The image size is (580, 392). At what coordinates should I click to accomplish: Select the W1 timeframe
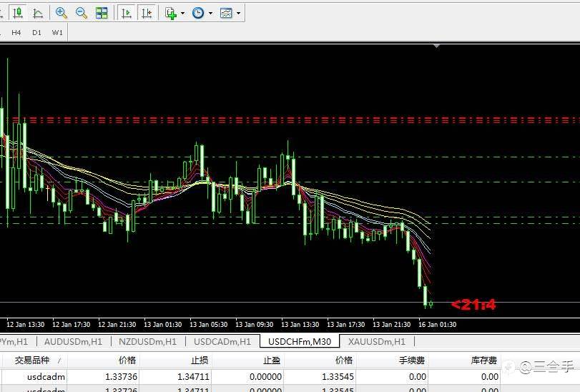57,32
